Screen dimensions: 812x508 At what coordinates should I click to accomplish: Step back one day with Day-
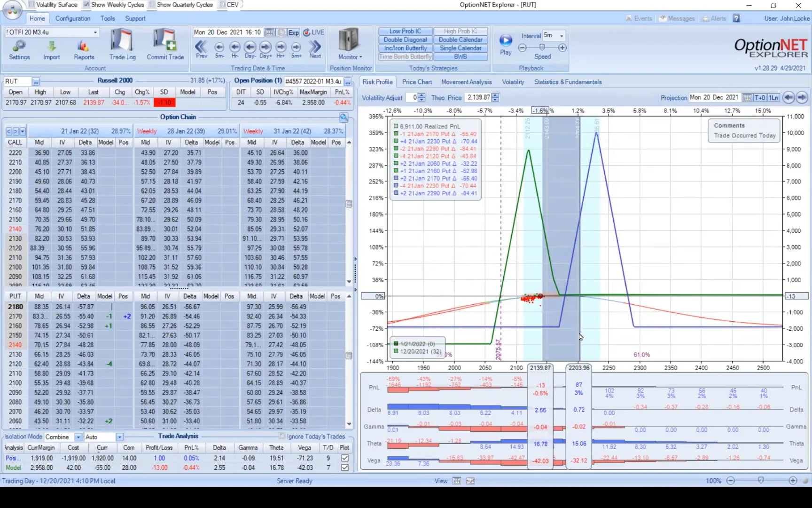[250, 49]
